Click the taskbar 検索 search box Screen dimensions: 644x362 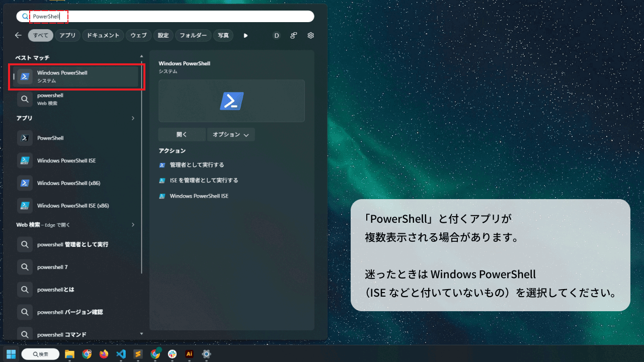coord(40,354)
